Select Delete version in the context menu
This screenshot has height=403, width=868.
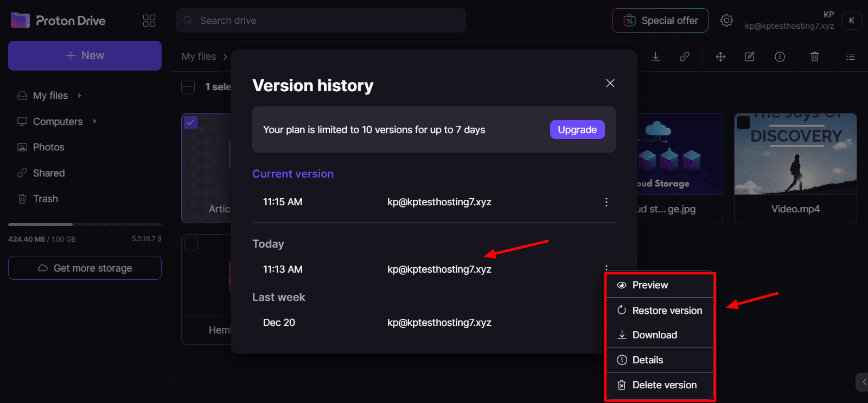(664, 385)
